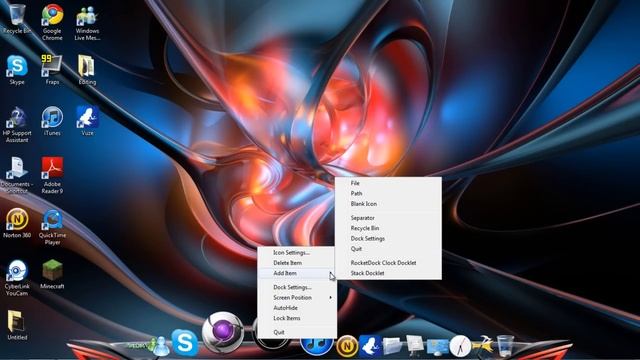Select QuickTime Player desktop icon

click(x=52, y=227)
